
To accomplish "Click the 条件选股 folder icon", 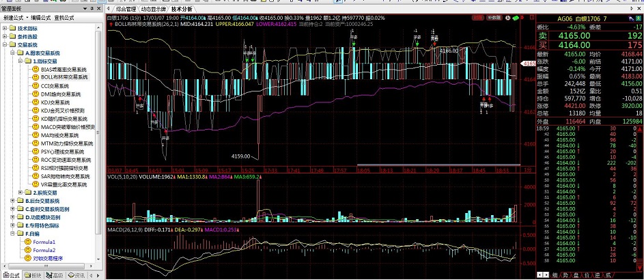I will point(12,37).
